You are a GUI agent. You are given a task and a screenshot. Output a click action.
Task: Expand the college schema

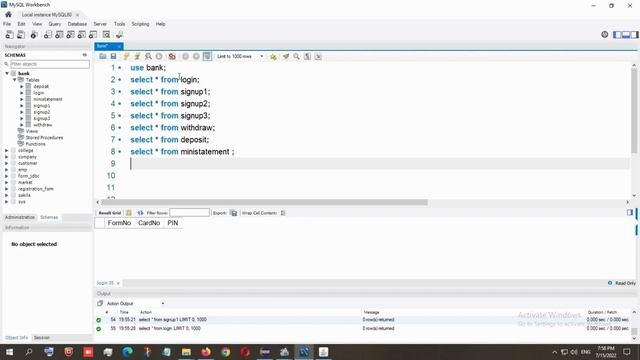tap(7, 151)
